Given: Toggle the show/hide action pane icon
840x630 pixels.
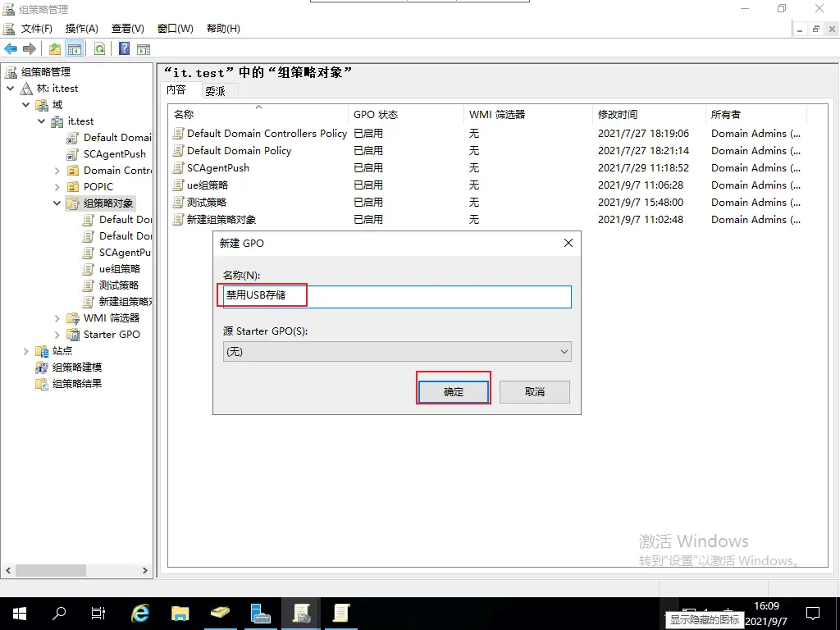Looking at the screenshot, I should [143, 49].
